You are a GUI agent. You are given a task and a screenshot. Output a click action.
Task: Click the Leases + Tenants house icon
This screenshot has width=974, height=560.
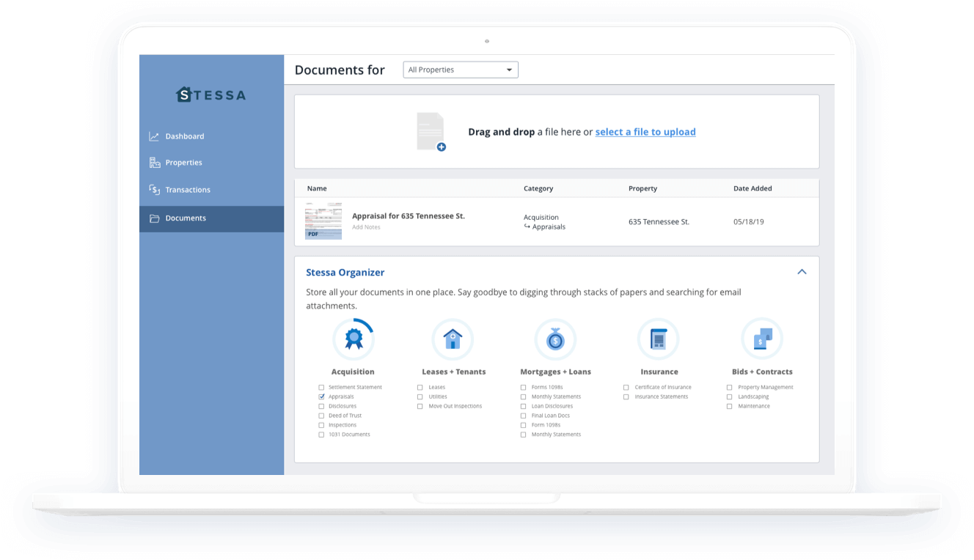[453, 339]
